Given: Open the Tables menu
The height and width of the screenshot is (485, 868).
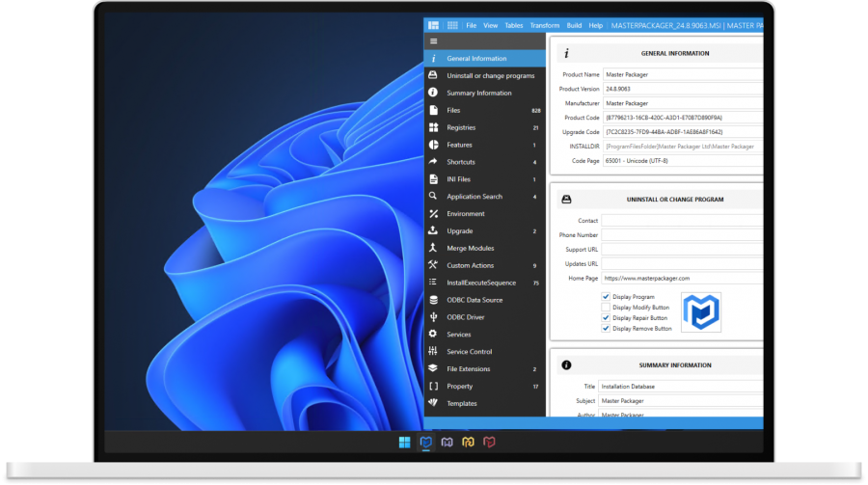Looking at the screenshot, I should [x=514, y=25].
